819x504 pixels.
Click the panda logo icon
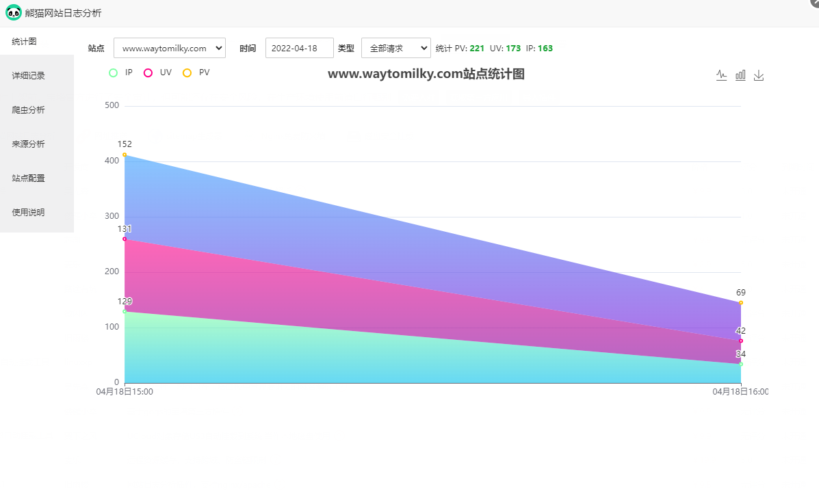pyautogui.click(x=14, y=12)
